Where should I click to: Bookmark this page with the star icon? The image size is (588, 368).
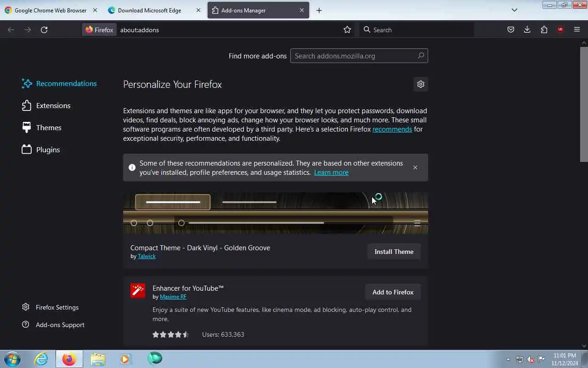coord(347,29)
